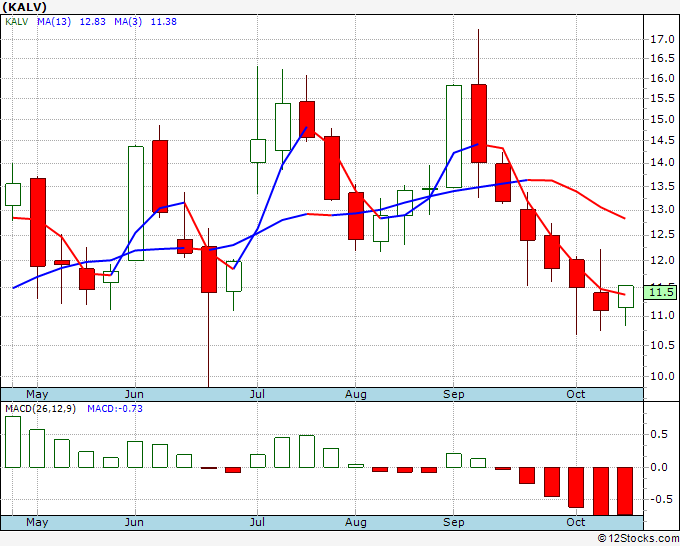Click the large green candle in early June
The width and height of the screenshot is (680, 546).
tap(135, 203)
